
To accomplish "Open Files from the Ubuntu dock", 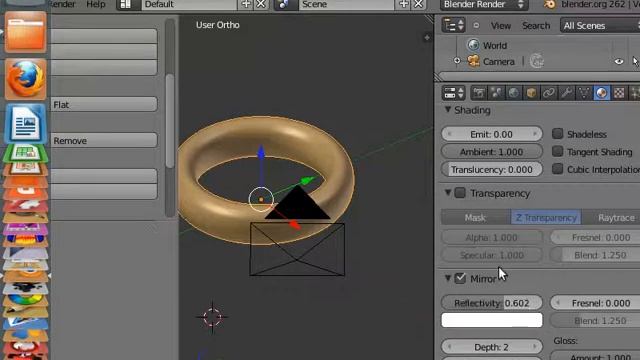I will 25,32.
